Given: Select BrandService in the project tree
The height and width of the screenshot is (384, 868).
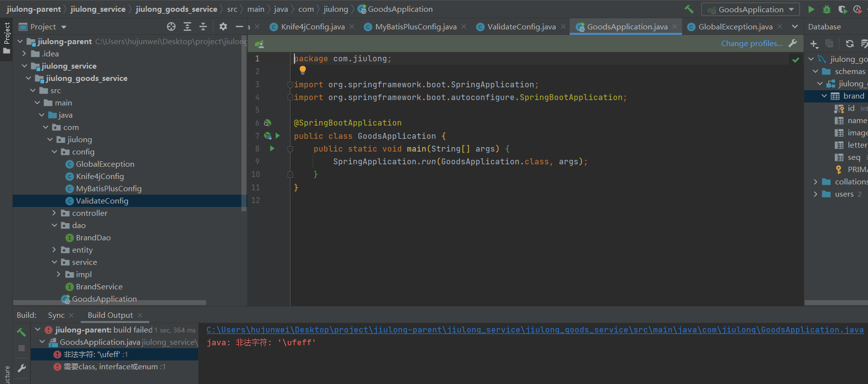Looking at the screenshot, I should tap(99, 286).
